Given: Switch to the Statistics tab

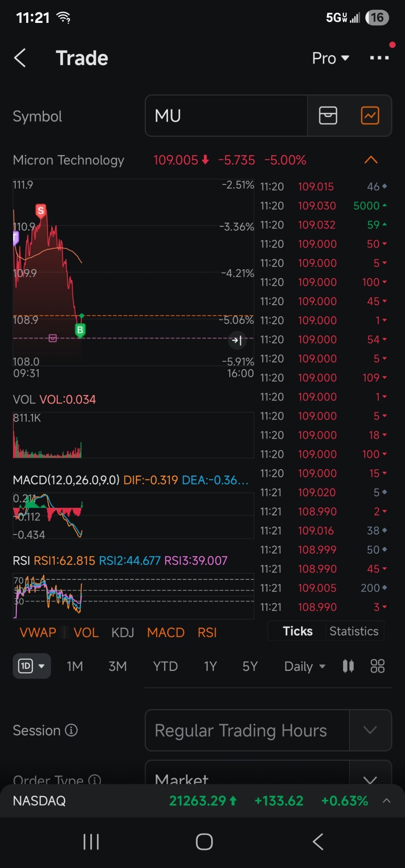Looking at the screenshot, I should 354,631.
